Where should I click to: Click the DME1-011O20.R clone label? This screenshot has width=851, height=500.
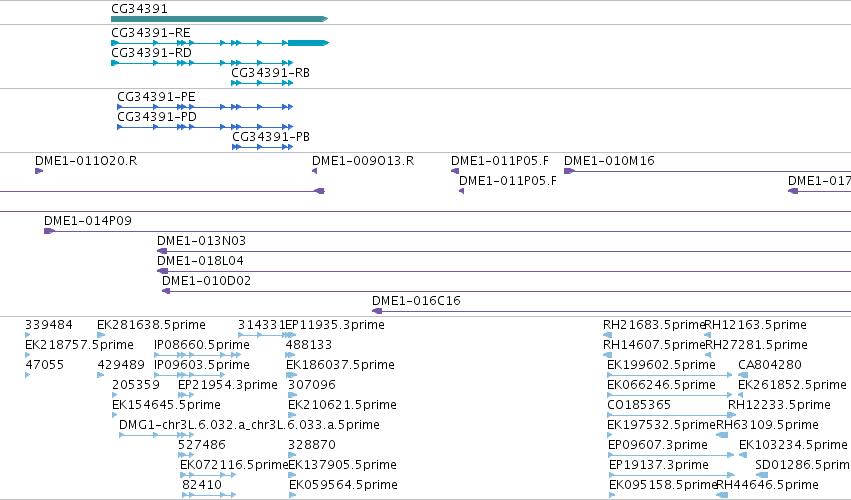86,161
